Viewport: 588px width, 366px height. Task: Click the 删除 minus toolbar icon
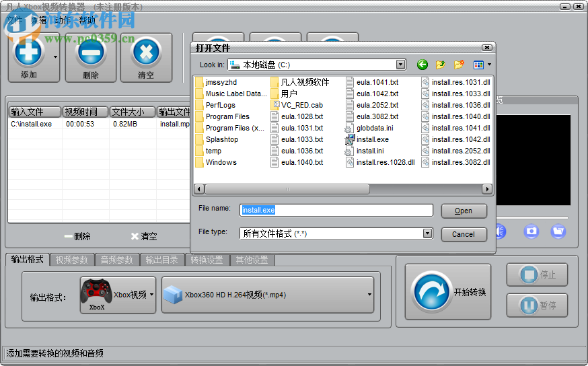click(x=91, y=52)
